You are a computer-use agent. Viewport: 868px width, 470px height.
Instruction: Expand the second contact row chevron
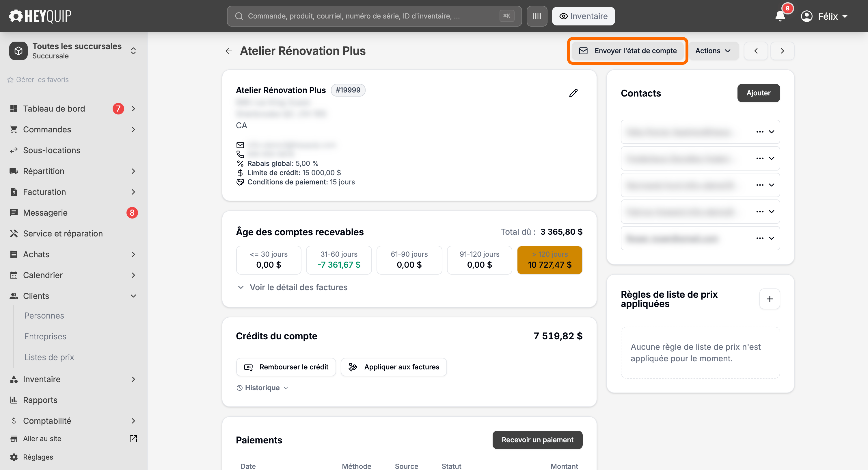click(x=771, y=159)
